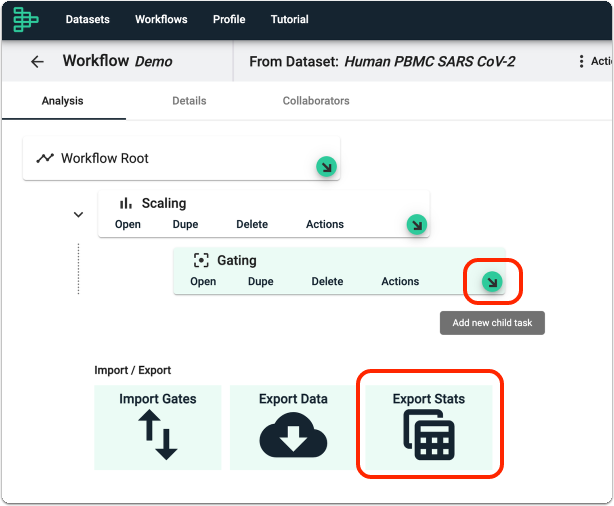This screenshot has height=506, width=614.
Task: Open the Gating task
Action: click(203, 282)
